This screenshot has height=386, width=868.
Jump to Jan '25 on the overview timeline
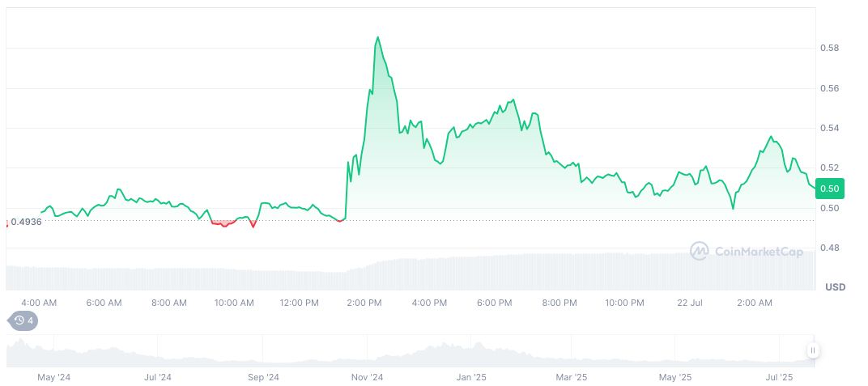(470, 377)
